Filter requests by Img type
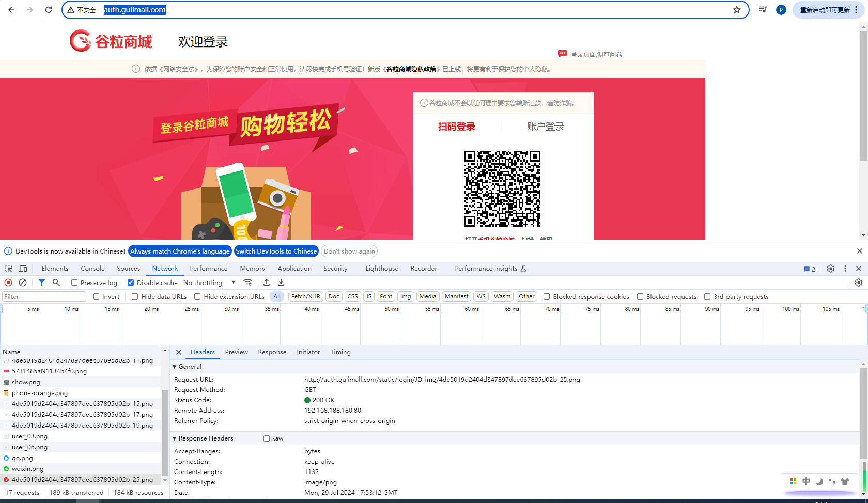Screen dimensions: 868x503 (406, 296)
